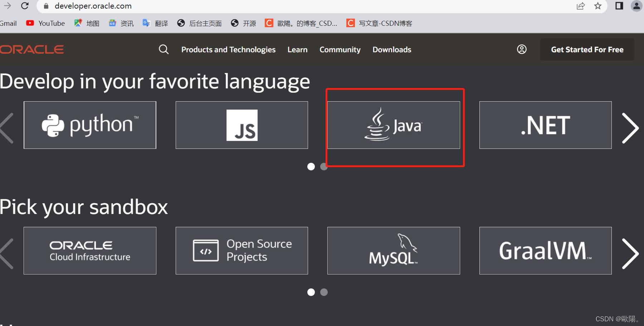
Task: Select the Java language card
Action: coord(394,125)
